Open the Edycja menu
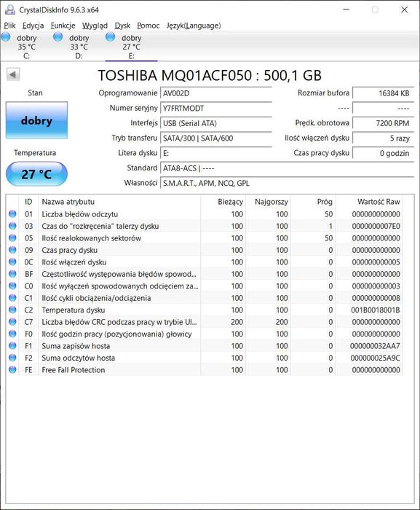Viewport: 420px width, 510px height. coord(33,25)
